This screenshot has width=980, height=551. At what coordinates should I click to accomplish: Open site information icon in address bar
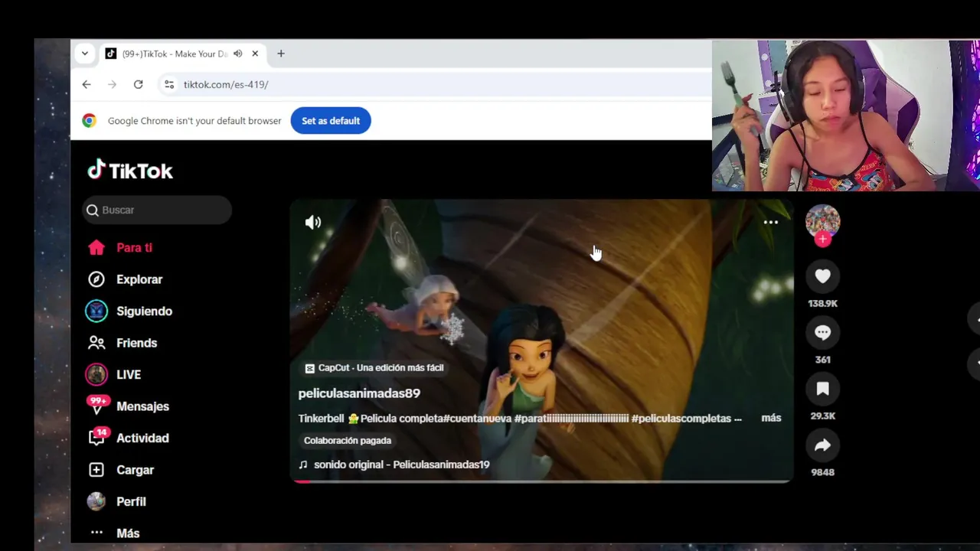point(169,84)
